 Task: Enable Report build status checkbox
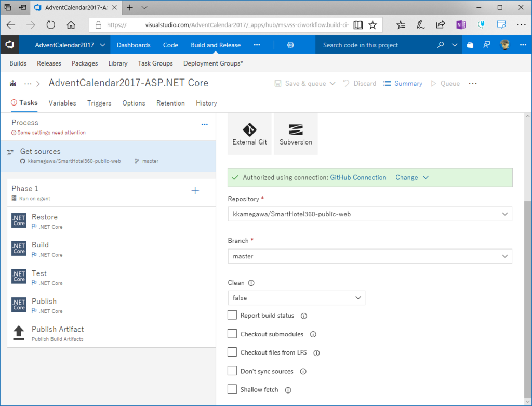tap(232, 315)
